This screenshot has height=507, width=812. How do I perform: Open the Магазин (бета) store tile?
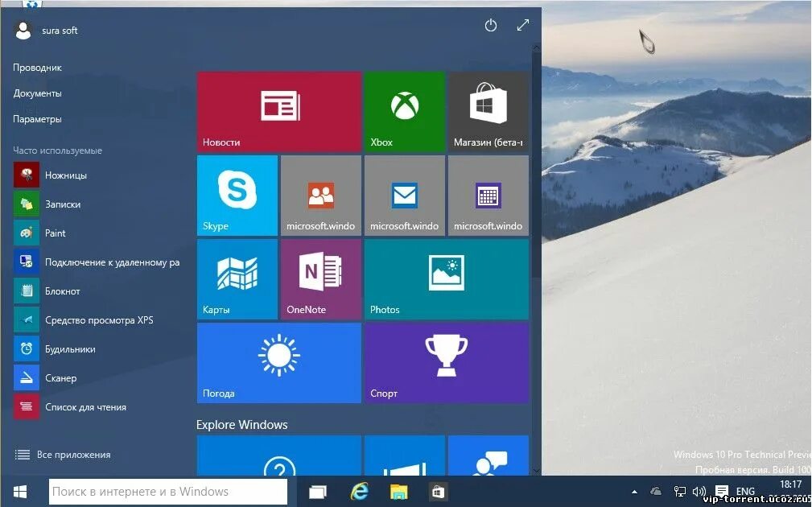pos(488,112)
